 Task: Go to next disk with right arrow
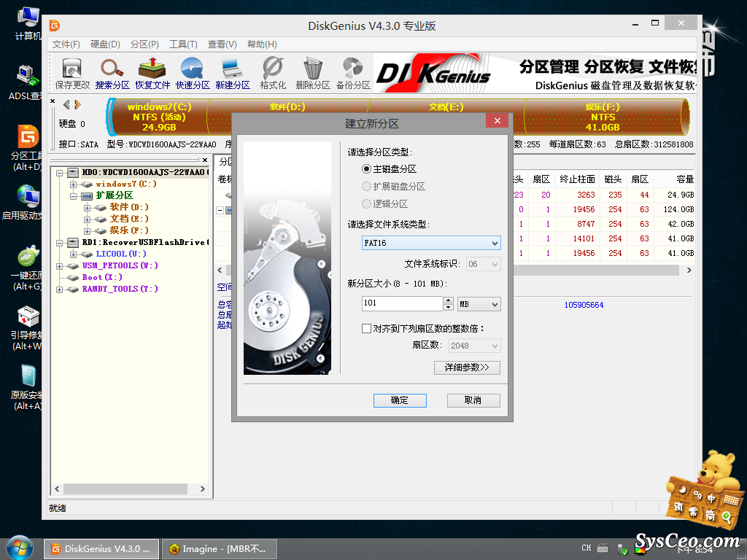click(x=77, y=105)
